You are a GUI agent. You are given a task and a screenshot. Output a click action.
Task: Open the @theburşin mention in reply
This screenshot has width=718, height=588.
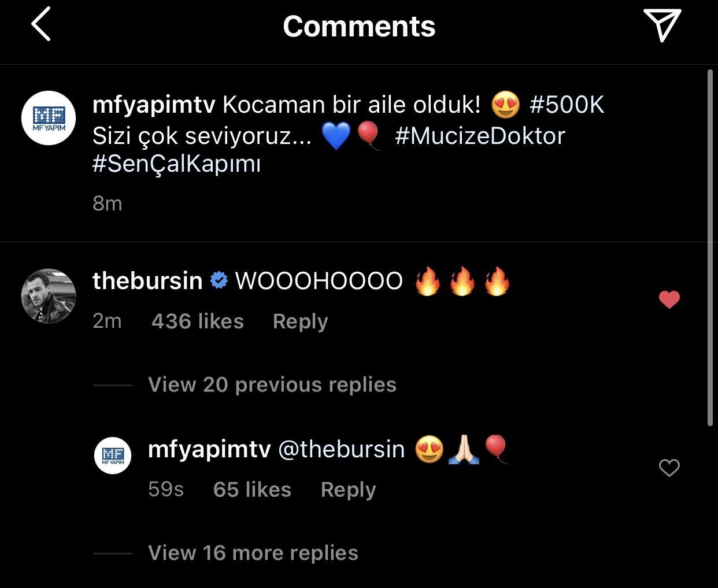pyautogui.click(x=342, y=449)
